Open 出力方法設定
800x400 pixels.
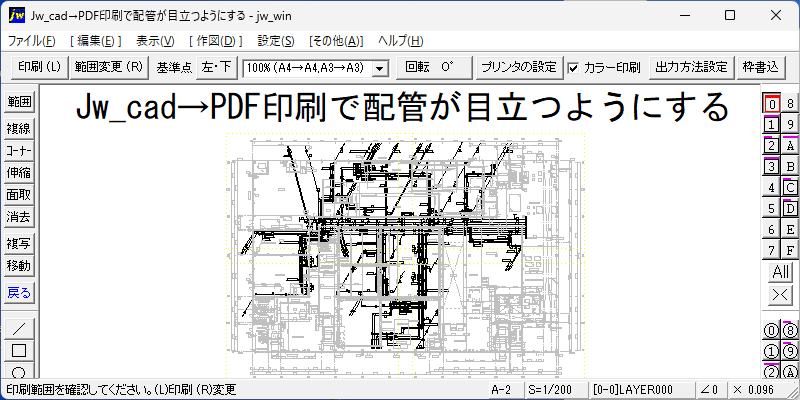click(691, 67)
